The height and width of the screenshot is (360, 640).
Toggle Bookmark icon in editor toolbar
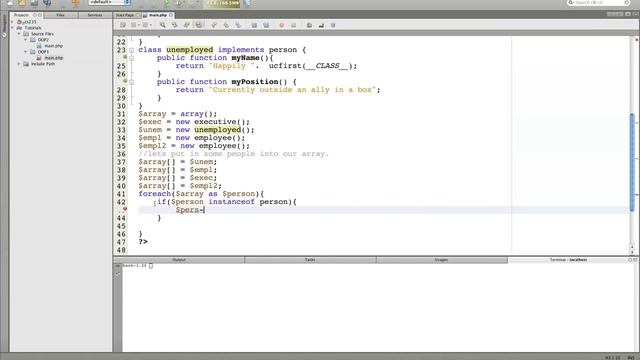pyautogui.click(x=238, y=25)
